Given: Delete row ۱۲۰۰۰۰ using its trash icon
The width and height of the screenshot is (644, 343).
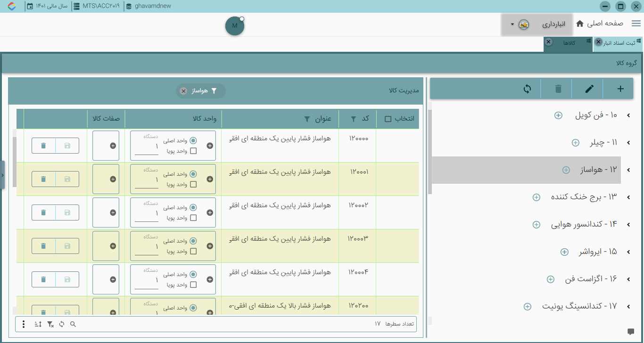Looking at the screenshot, I should (43, 146).
